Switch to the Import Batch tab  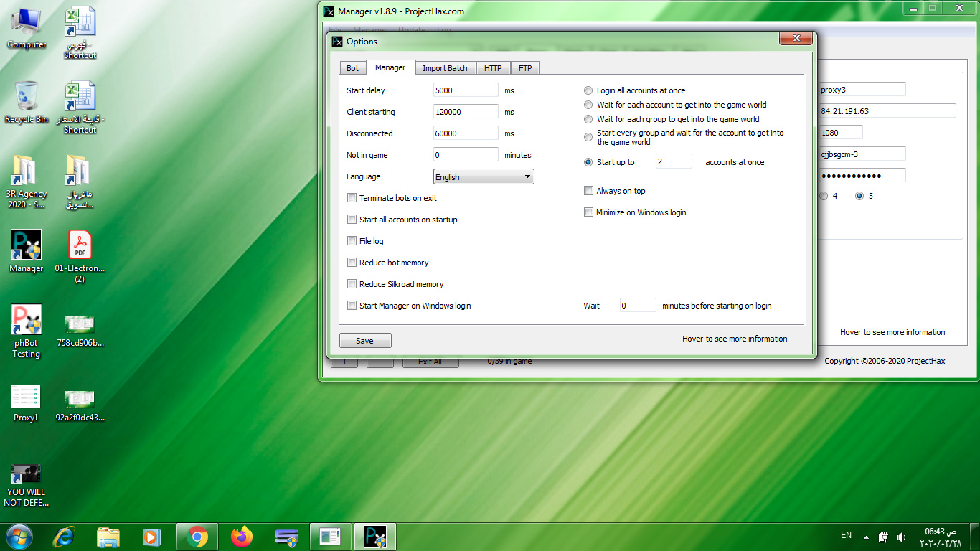click(x=444, y=68)
